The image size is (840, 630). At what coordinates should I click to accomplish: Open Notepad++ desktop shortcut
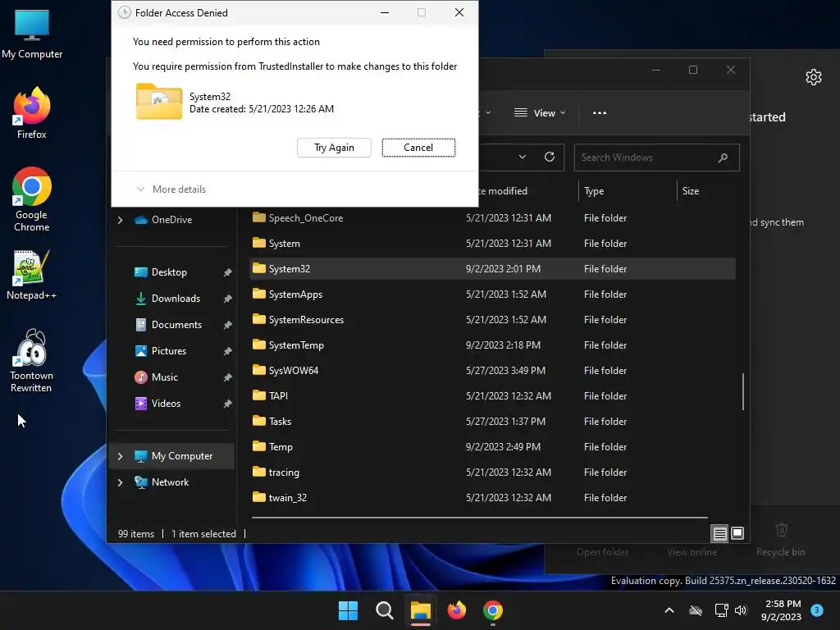click(32, 274)
